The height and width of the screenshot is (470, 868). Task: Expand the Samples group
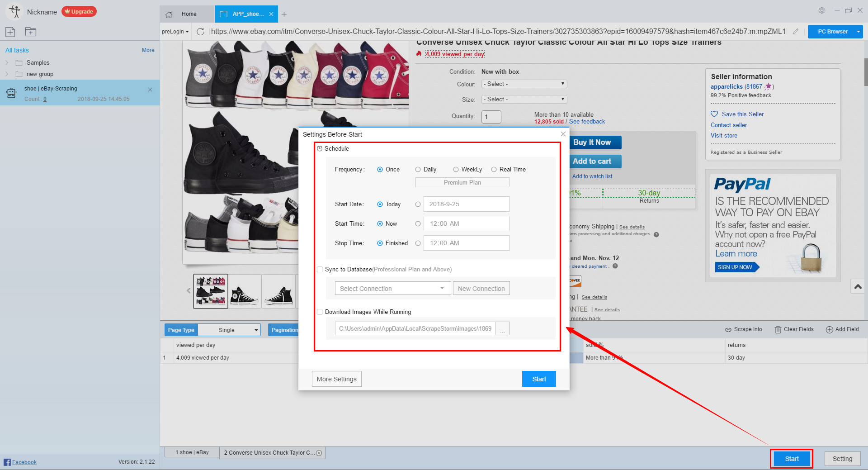[x=7, y=62]
